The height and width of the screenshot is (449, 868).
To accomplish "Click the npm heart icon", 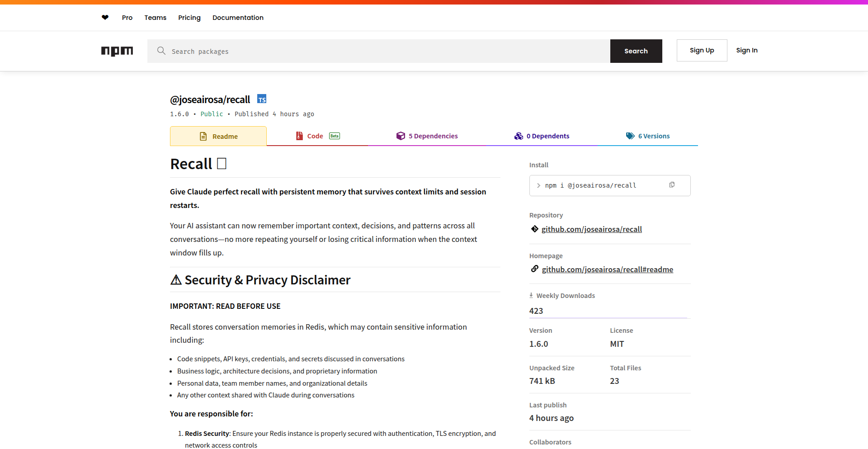I will tap(105, 18).
